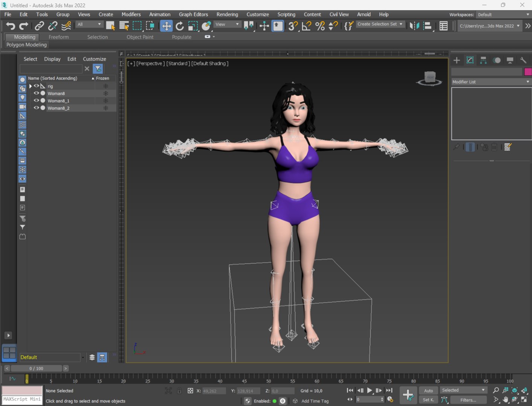Click the Polygon Modeling button
This screenshot has height=406, width=532.
click(26, 45)
